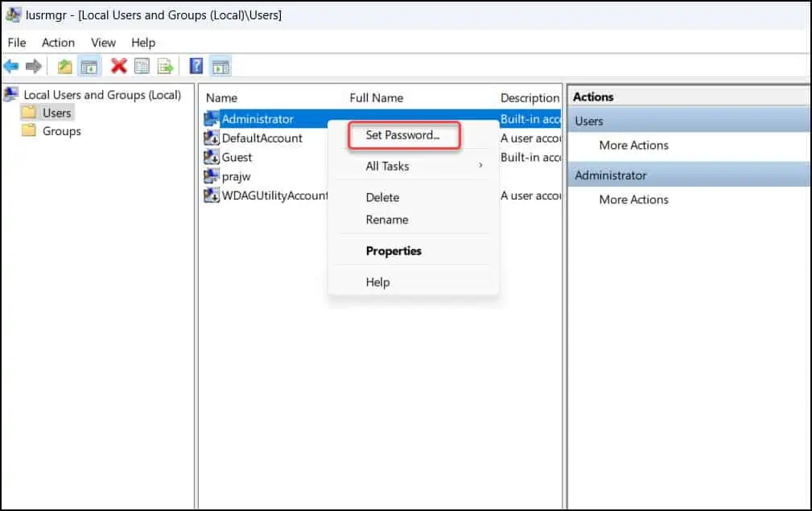Click Administrator's Built-in description cell
The height and width of the screenshot is (511, 812).
530,119
